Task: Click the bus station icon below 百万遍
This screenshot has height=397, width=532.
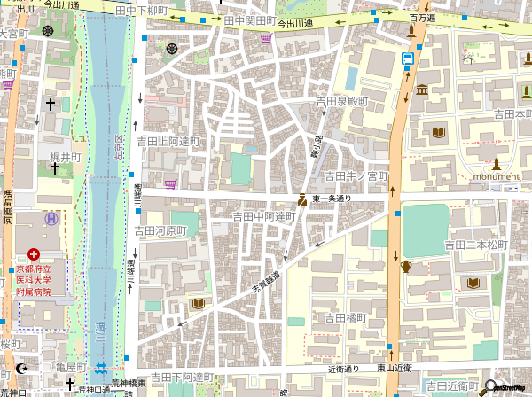Action: [408, 59]
